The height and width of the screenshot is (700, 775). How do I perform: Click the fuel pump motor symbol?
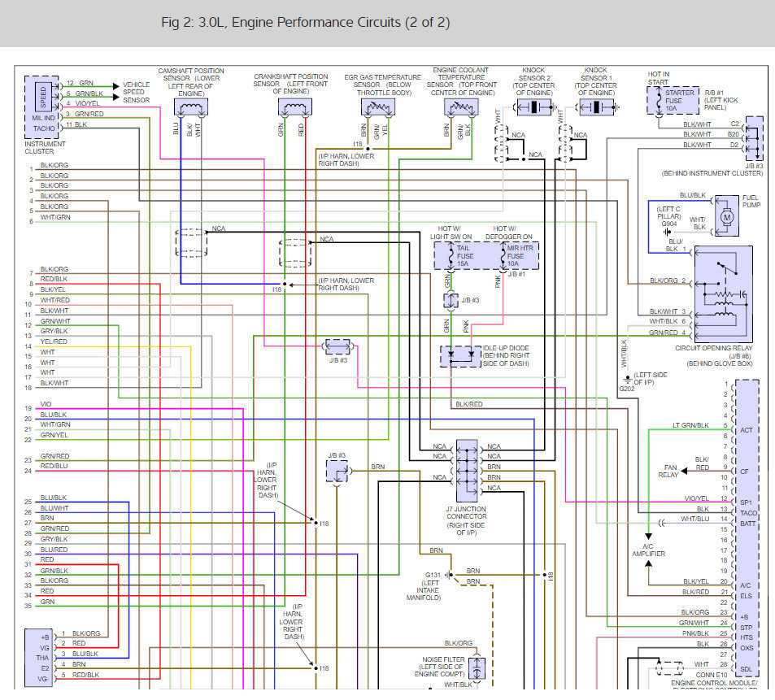coord(726,216)
